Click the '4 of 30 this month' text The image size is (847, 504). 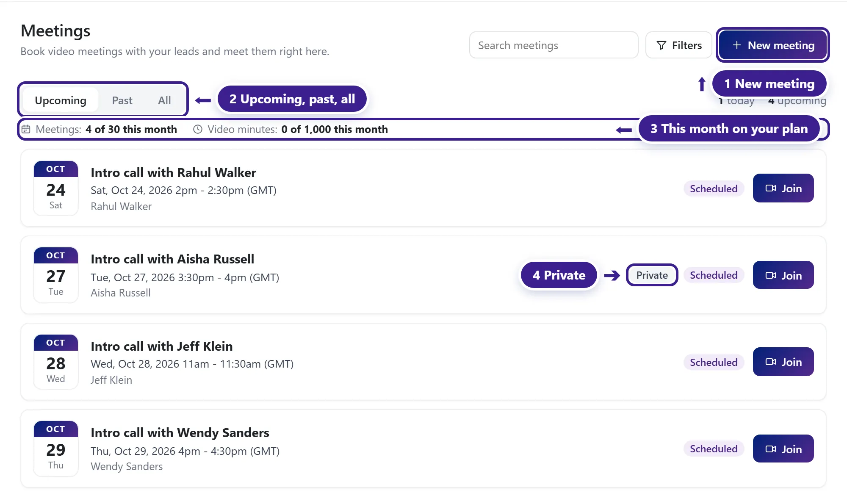point(131,129)
